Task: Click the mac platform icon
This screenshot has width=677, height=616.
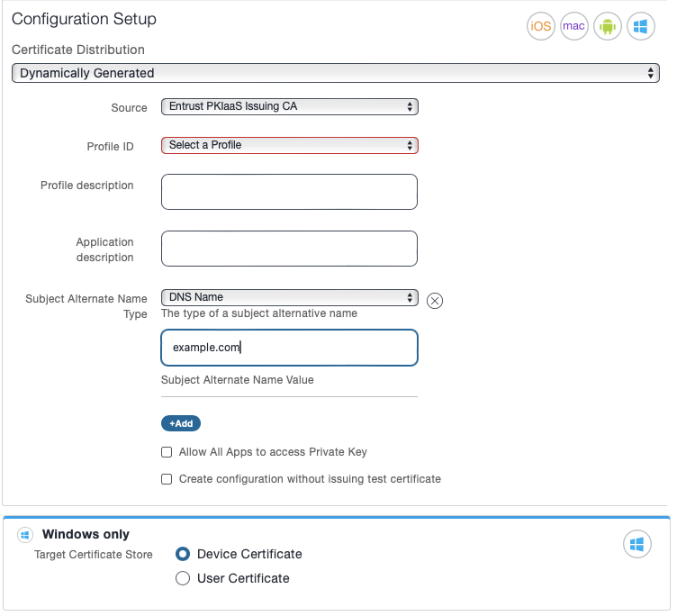Action: tap(573, 26)
